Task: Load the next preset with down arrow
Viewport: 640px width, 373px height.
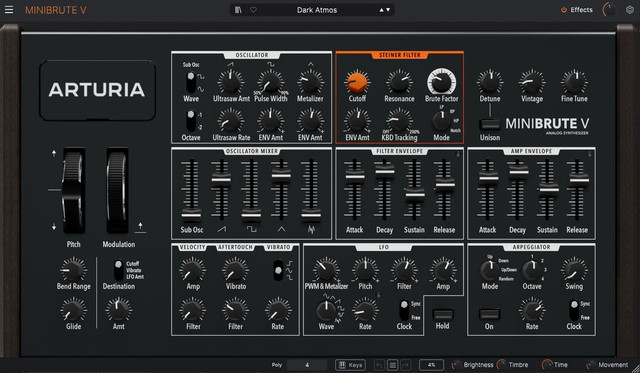Action: 388,10
